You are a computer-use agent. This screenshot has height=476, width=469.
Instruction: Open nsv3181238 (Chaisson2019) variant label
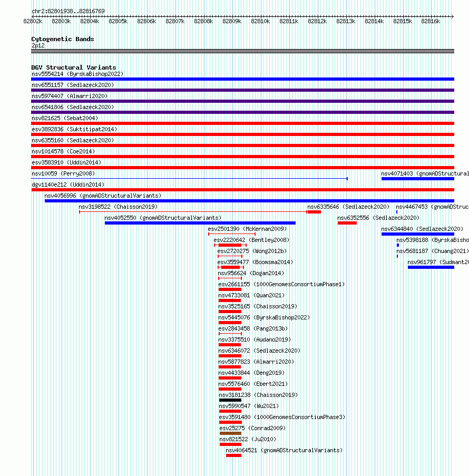(x=258, y=395)
